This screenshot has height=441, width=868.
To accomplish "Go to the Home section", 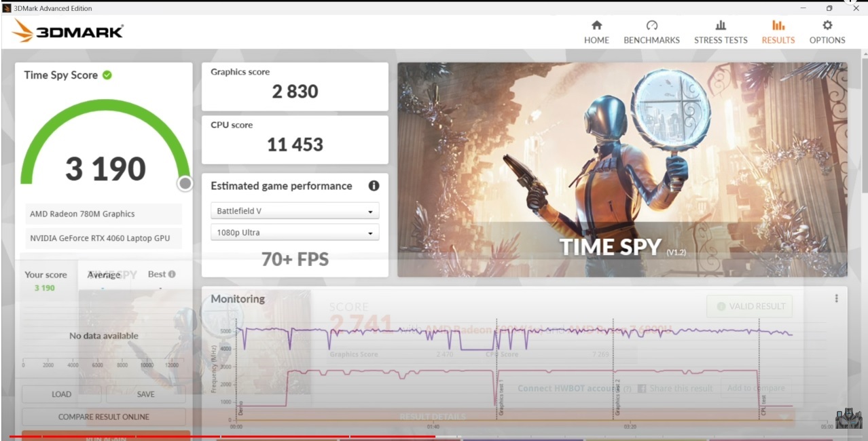I will 596,32.
